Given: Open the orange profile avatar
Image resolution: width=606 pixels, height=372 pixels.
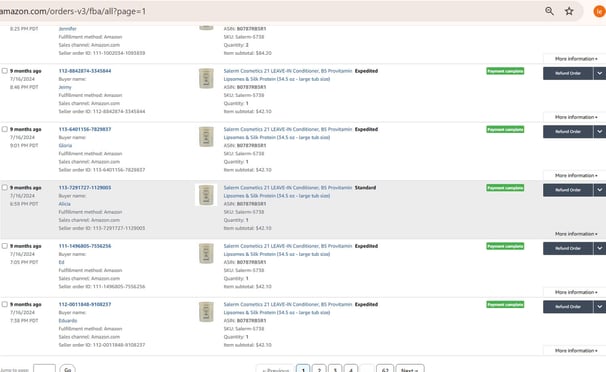Looking at the screenshot, I should tap(599, 11).
